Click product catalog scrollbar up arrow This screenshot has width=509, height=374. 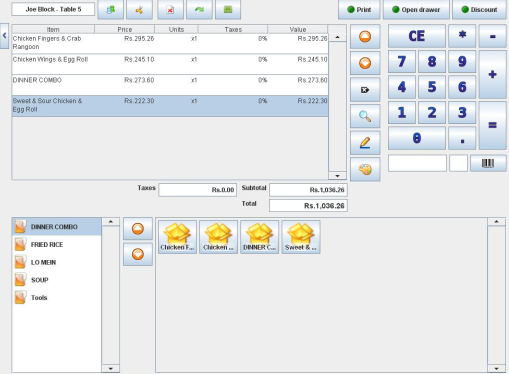pos(496,222)
